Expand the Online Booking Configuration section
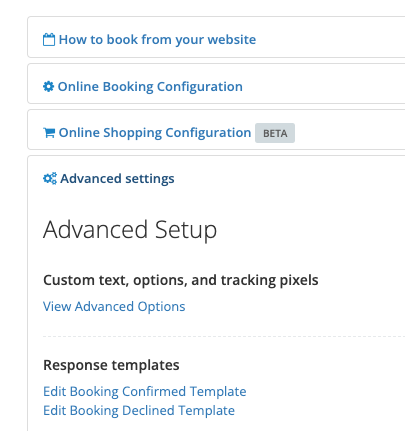Image resolution: width=405 pixels, height=431 pixels. [150, 87]
